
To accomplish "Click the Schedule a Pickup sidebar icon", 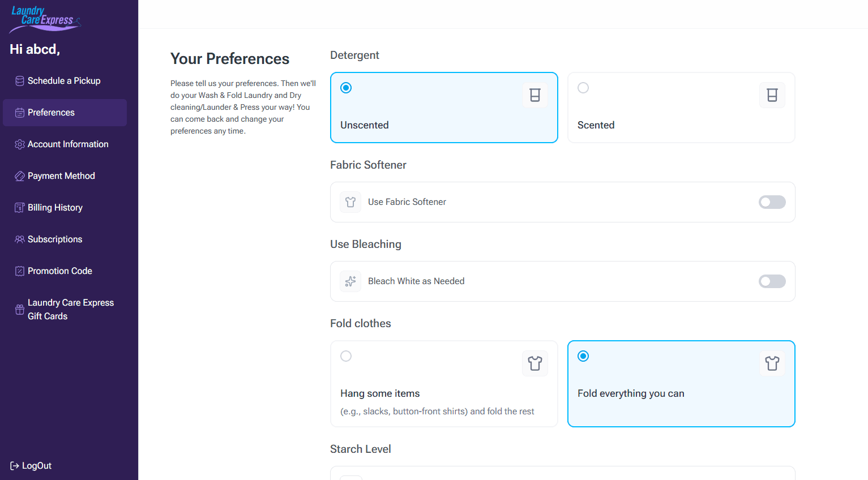I will click(20, 81).
